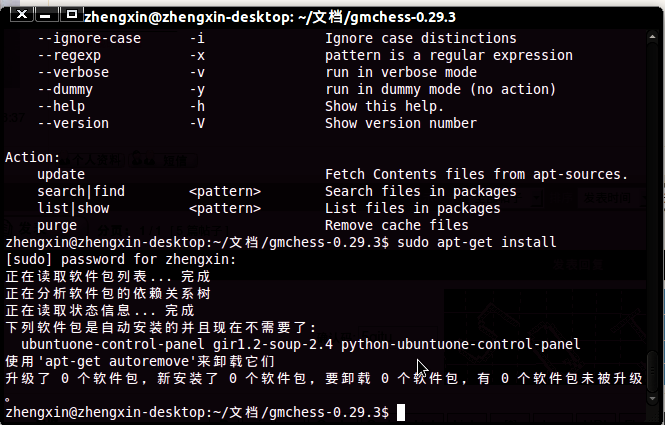Close the terminal window with X button
The height and width of the screenshot is (425, 665).
(x=22, y=15)
